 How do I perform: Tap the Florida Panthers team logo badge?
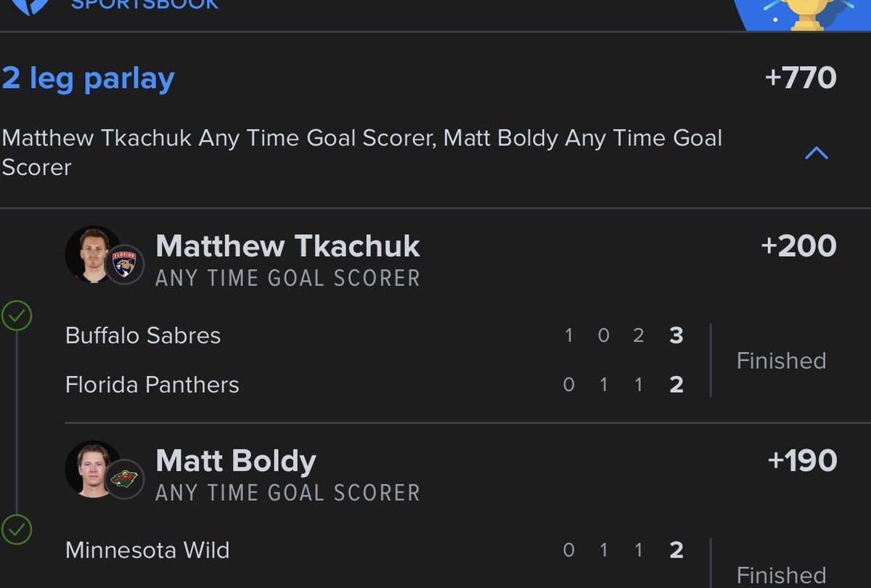coord(125,264)
